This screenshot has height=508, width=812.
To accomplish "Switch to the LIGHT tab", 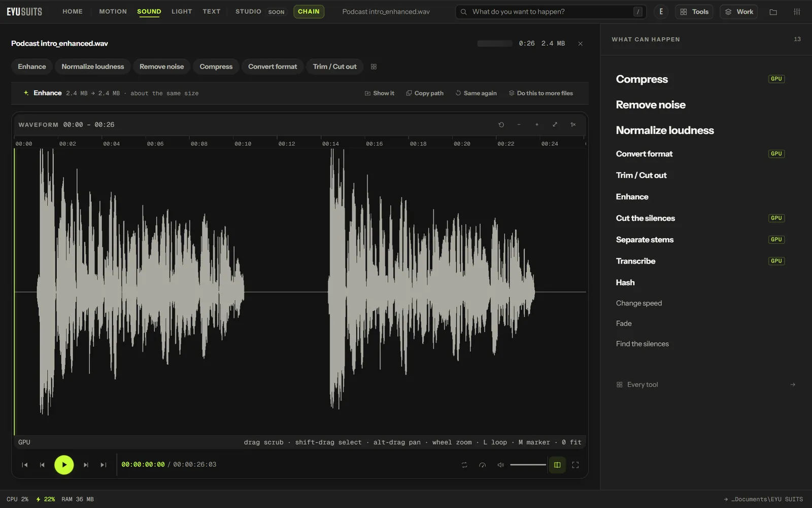I will pos(182,12).
